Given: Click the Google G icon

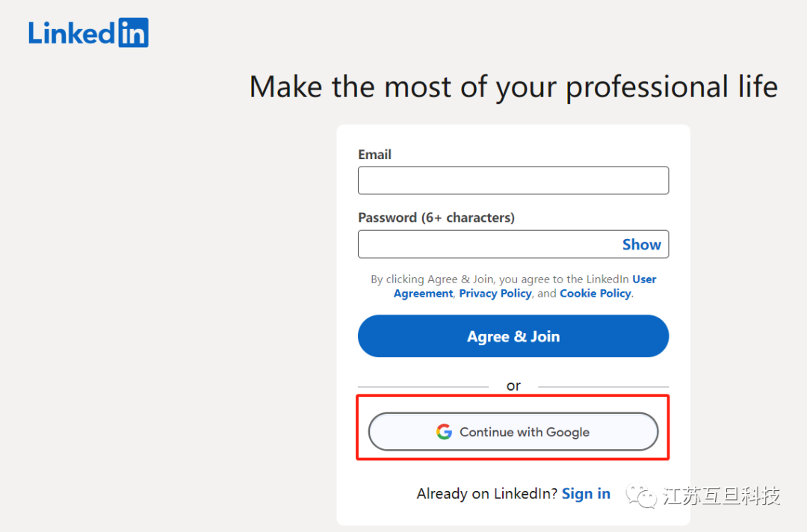Looking at the screenshot, I should 445,432.
